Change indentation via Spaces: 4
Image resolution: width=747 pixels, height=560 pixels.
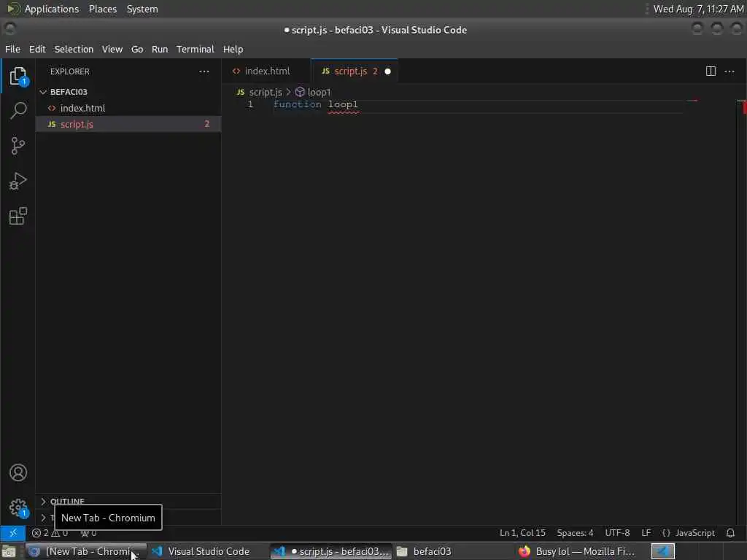pos(575,533)
